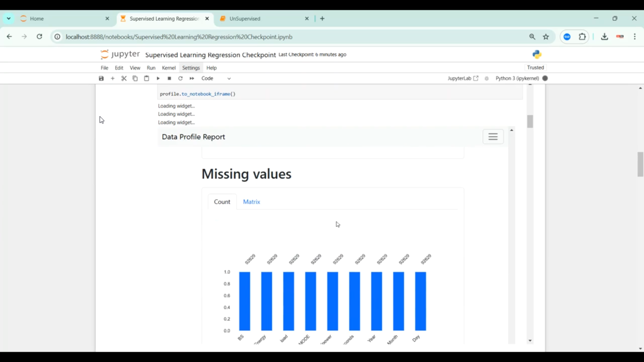Open the cell type dropdown showing Code
The width and height of the screenshot is (644, 362).
coord(216,78)
